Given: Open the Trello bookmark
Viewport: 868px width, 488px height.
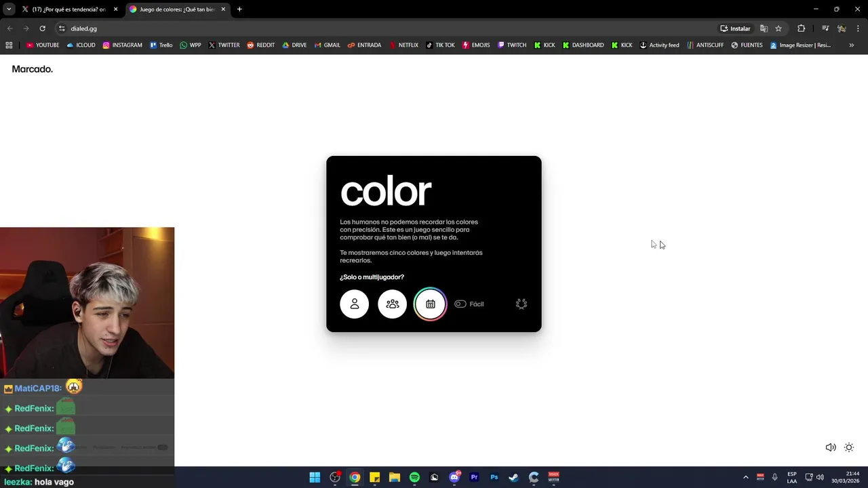Looking at the screenshot, I should [161, 45].
